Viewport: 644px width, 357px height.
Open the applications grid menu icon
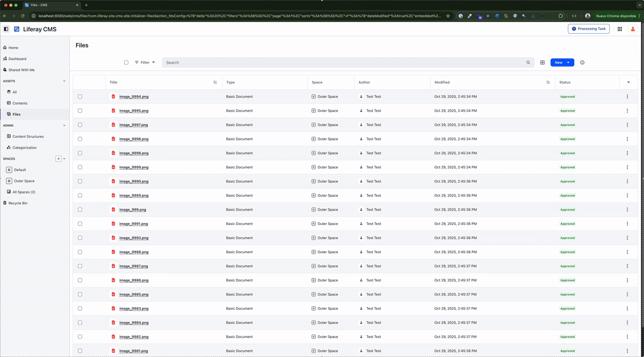point(620,29)
